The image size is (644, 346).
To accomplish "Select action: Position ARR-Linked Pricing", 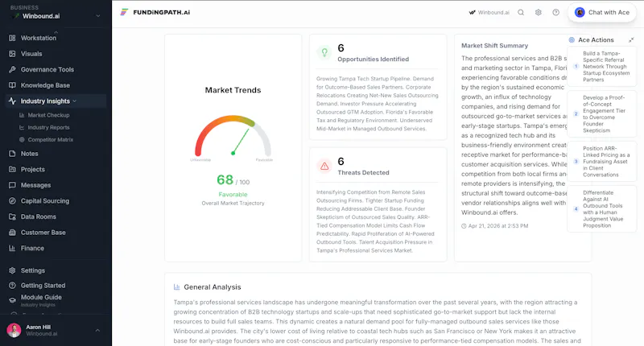I will (x=602, y=161).
